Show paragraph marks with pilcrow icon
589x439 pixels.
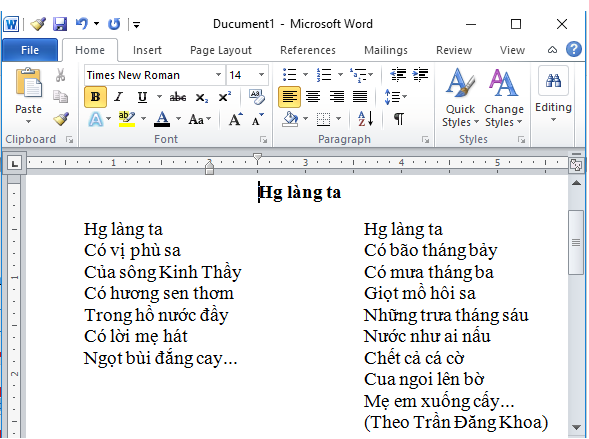399,119
